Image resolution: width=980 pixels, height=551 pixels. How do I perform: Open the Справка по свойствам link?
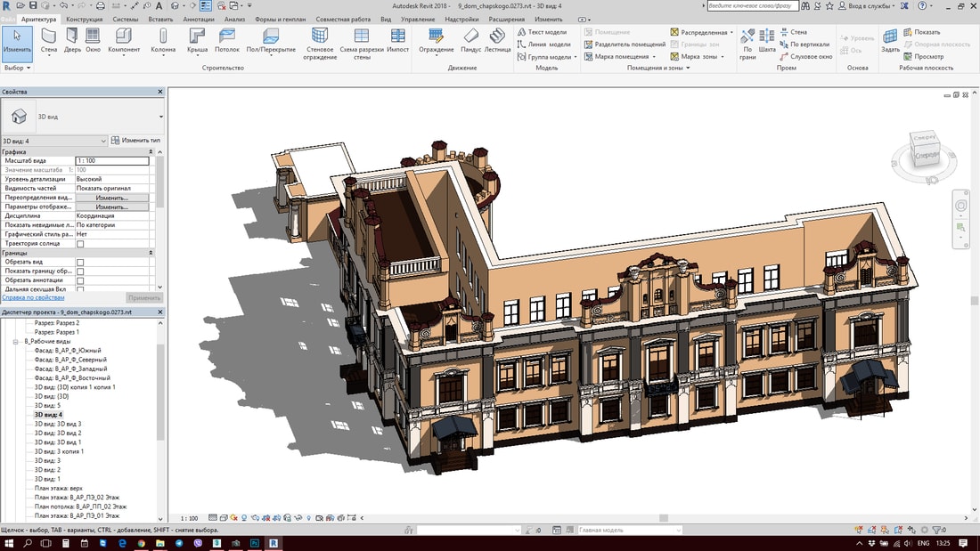pyautogui.click(x=33, y=298)
